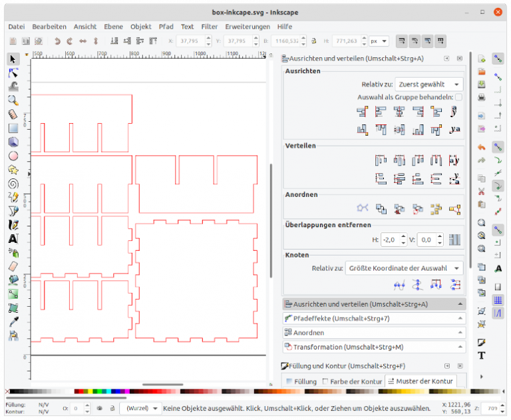Select the Spray tool

(13, 253)
